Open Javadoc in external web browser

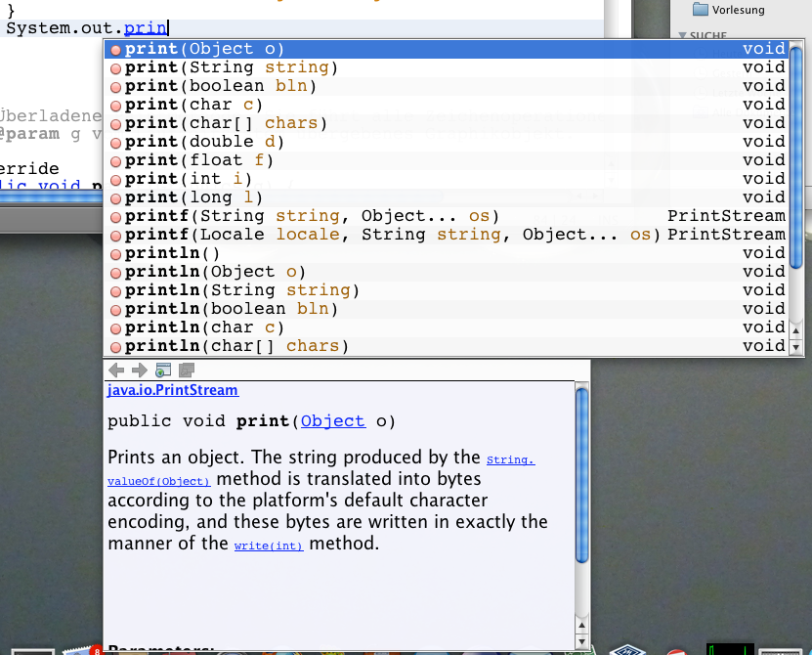pyautogui.click(x=163, y=370)
